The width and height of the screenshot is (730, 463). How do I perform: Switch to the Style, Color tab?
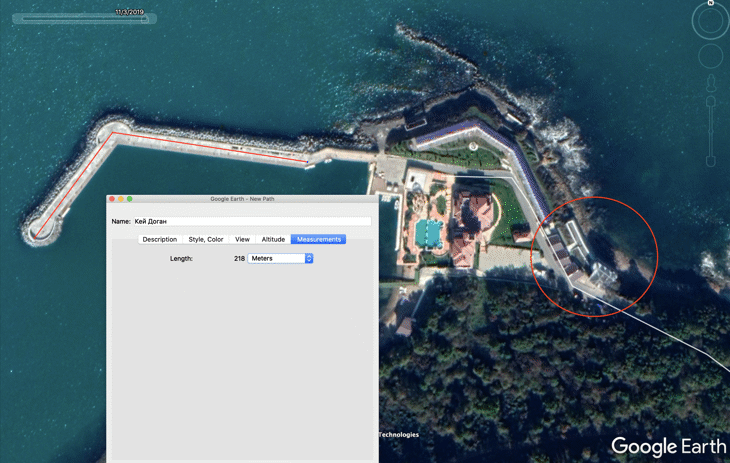click(x=206, y=239)
